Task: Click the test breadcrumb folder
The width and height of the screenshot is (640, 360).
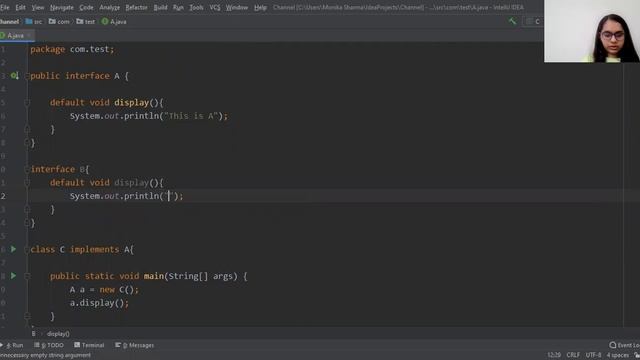Action: [x=86, y=22]
